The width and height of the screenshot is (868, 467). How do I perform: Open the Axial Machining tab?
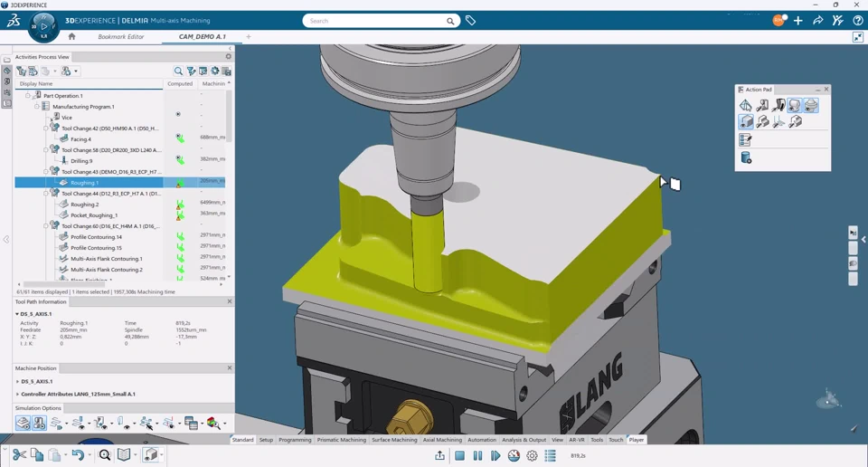[x=442, y=440]
